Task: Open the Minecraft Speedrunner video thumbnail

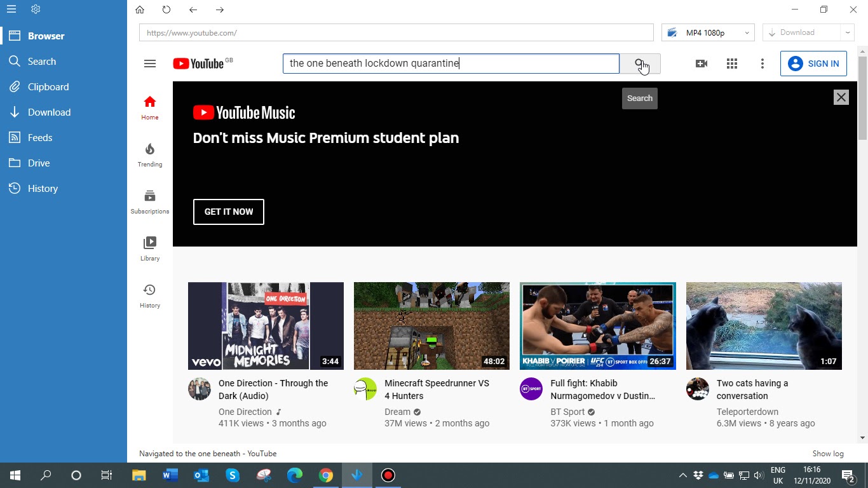Action: 431,326
